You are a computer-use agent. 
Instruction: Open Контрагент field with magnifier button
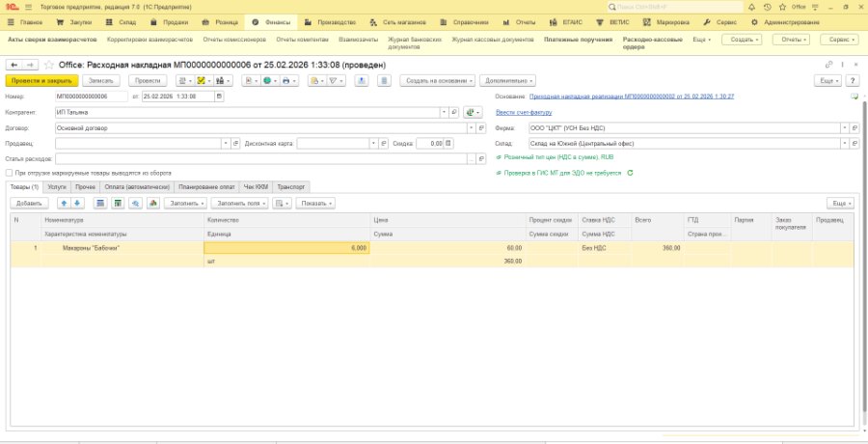454,113
